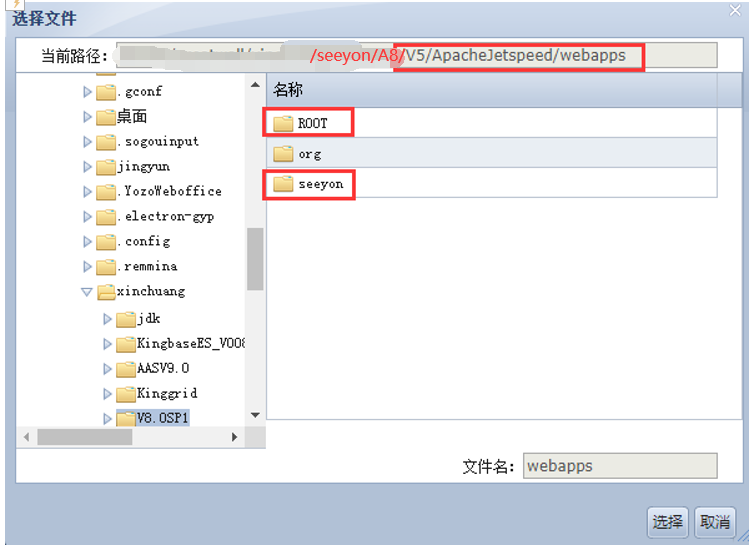The width and height of the screenshot is (749, 546).
Task: Click the 文件名 input field
Action: coord(620,466)
